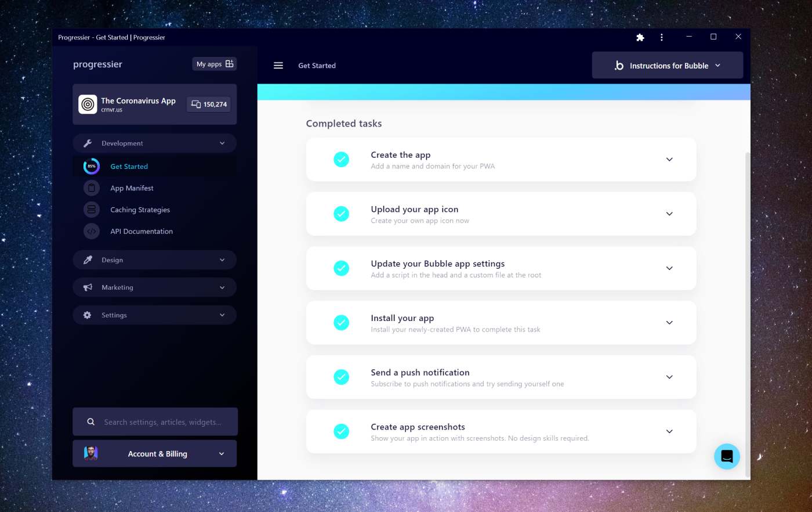Toggle the Update your Bubble app settings checkmark

tap(342, 268)
